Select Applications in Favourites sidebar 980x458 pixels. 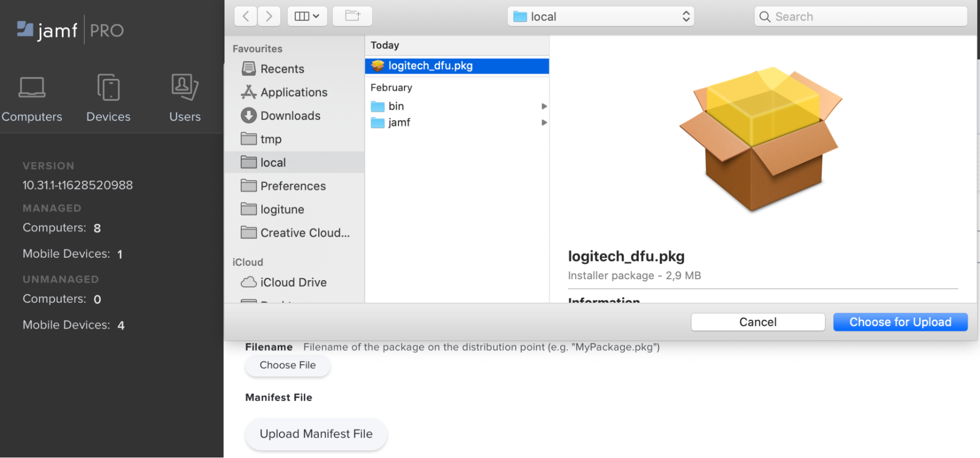click(x=294, y=93)
